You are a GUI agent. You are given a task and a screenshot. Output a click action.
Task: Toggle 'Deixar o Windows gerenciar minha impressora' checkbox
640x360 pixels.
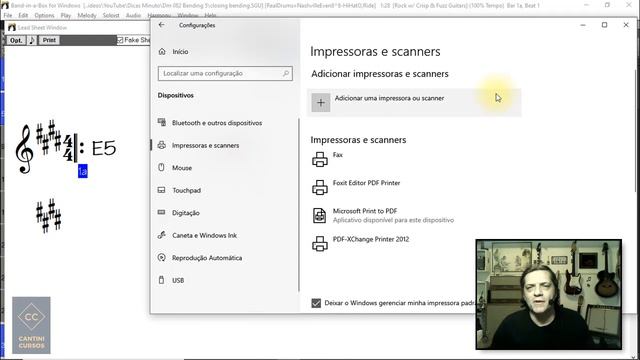(316, 303)
